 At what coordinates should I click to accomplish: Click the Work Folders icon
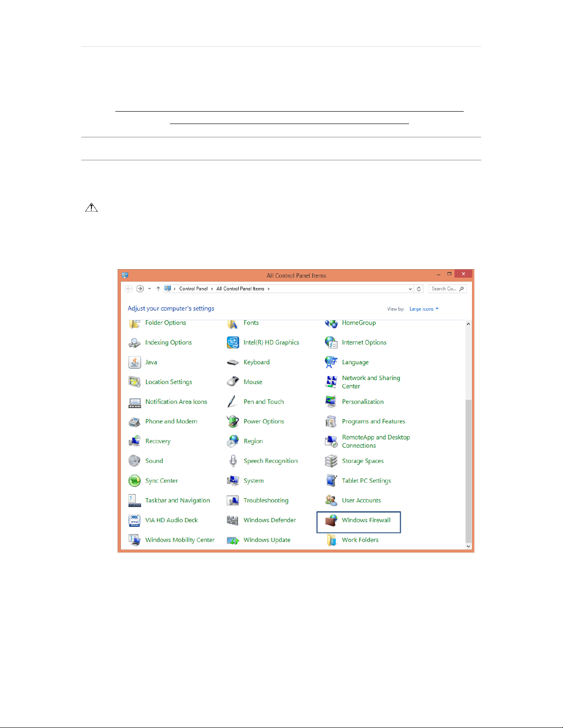(x=331, y=540)
